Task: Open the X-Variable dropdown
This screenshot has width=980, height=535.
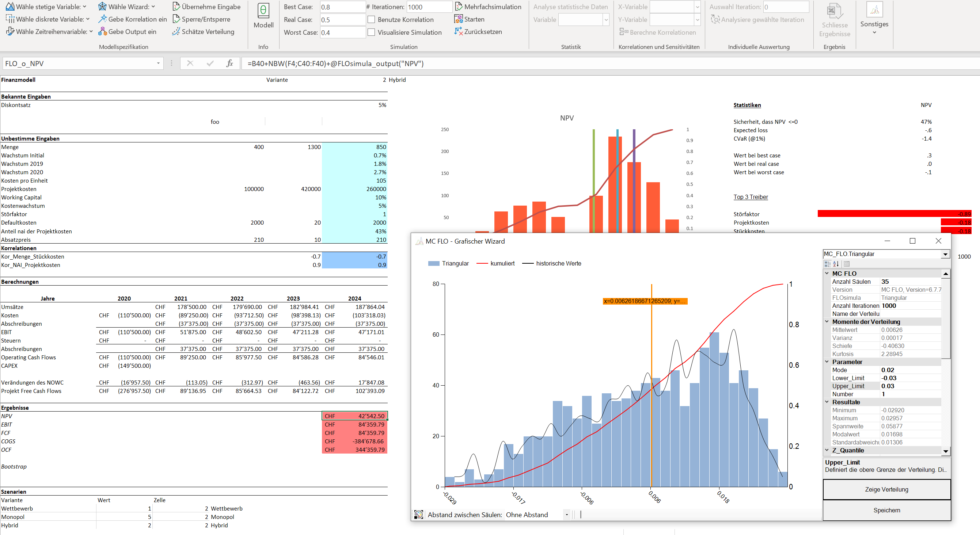Action: point(697,7)
